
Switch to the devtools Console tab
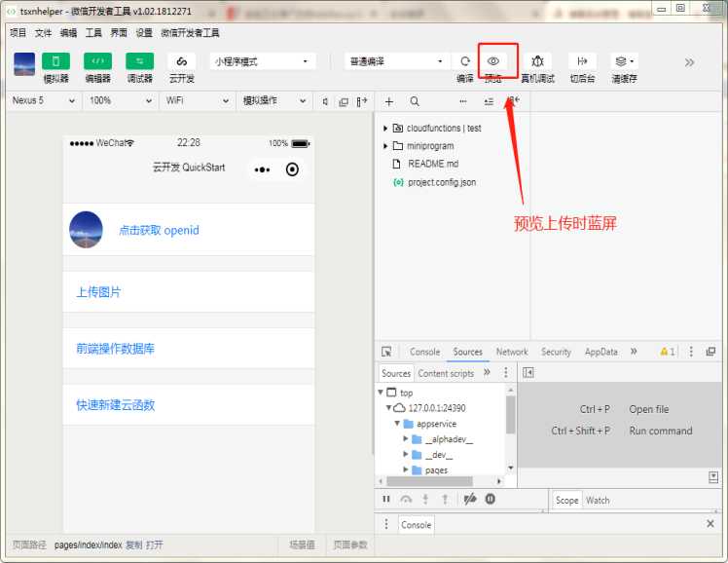tap(424, 352)
